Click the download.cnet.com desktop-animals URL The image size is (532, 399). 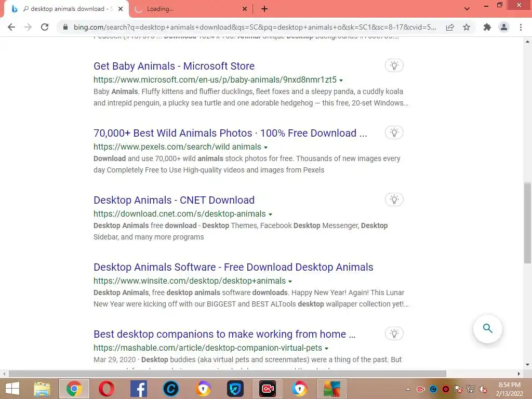point(179,214)
